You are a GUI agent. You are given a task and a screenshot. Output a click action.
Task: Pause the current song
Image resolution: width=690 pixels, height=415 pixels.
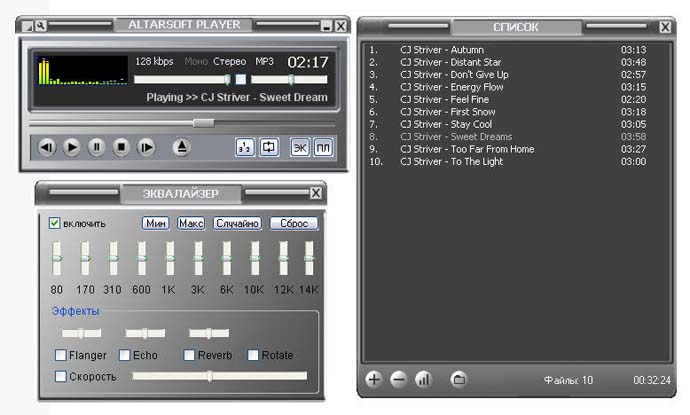[x=96, y=147]
